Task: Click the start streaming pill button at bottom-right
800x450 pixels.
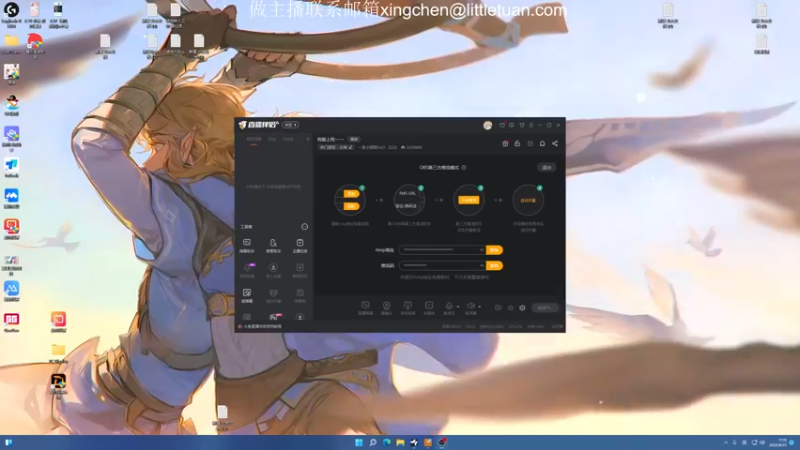Action: [545, 308]
